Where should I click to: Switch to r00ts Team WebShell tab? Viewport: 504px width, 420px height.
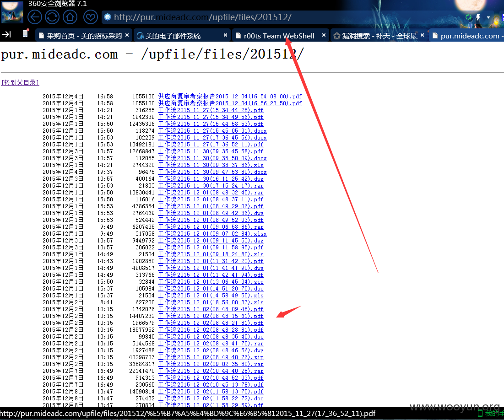point(280,36)
